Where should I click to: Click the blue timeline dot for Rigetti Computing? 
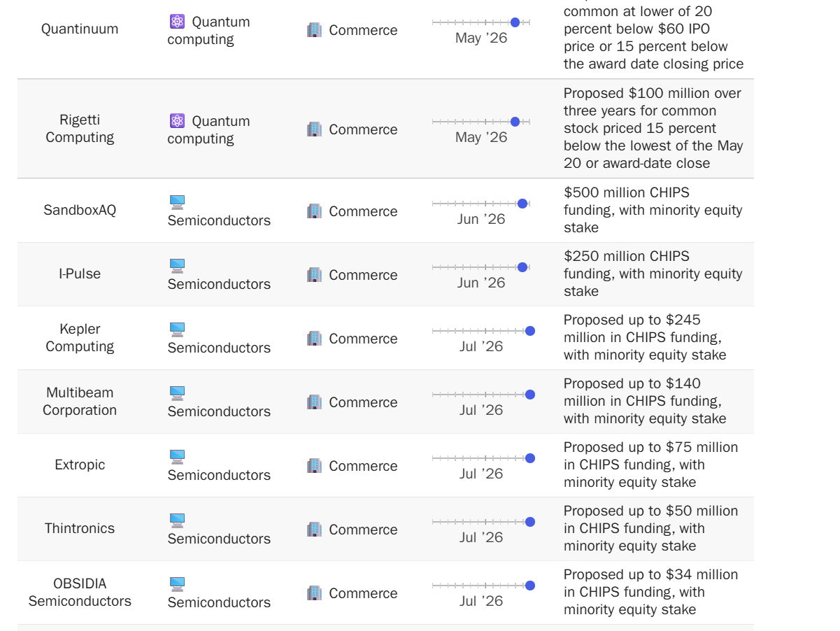515,122
